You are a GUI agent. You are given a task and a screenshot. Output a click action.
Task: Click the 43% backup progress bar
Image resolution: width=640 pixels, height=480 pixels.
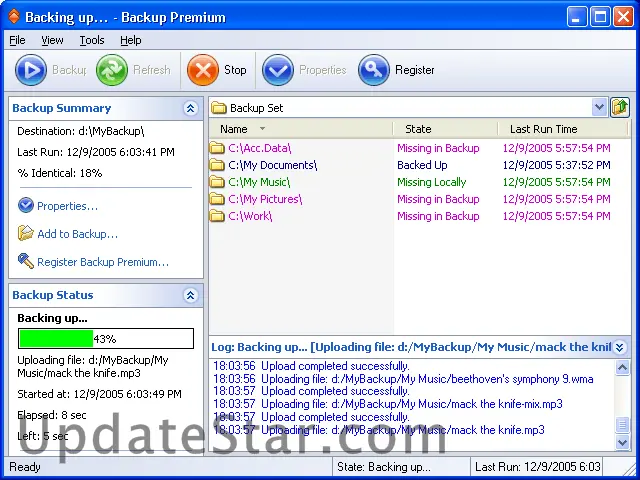[106, 339]
